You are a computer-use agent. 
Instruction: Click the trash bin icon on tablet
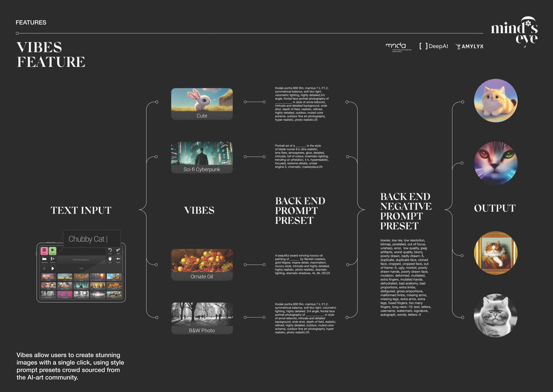(x=110, y=259)
